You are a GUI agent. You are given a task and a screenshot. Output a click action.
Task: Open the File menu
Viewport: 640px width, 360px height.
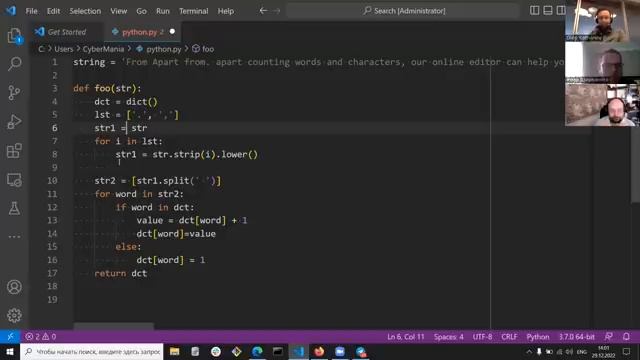click(x=31, y=11)
